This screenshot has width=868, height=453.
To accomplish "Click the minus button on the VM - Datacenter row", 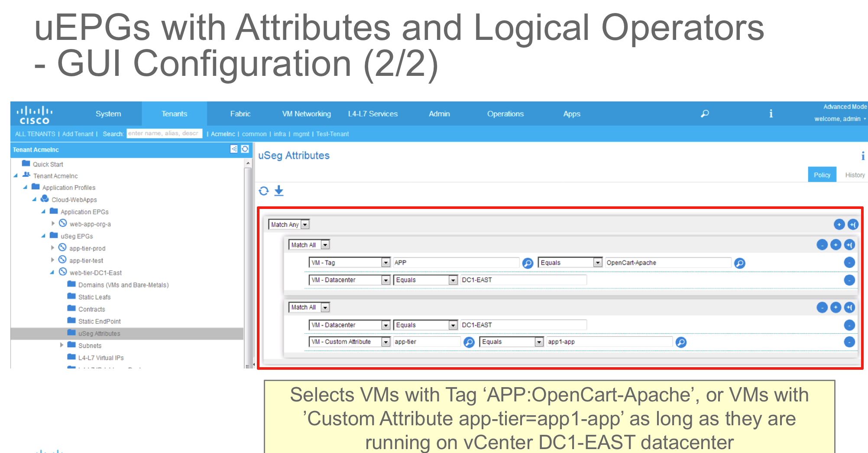I will pyautogui.click(x=849, y=280).
